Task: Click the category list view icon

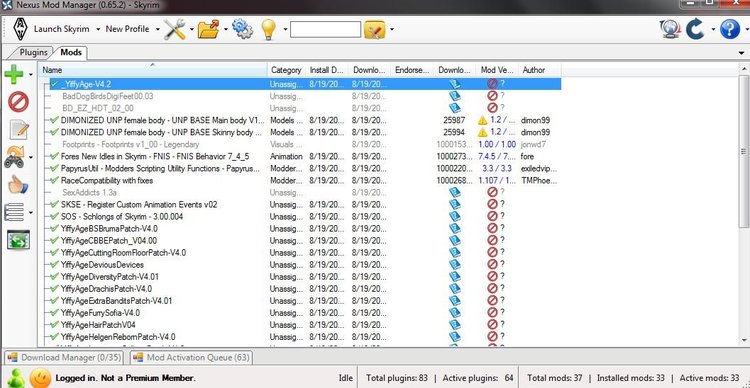Action: 14,212
